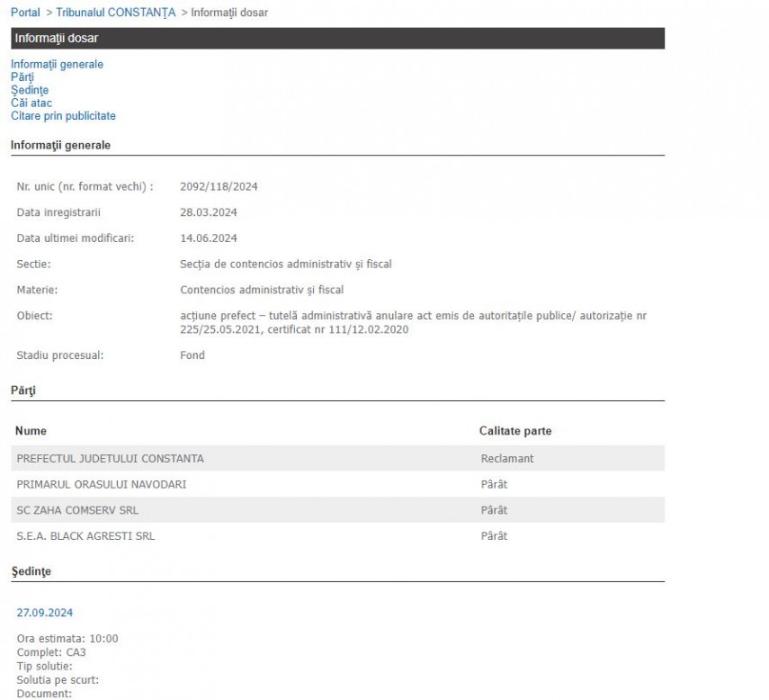Click the PRIMARUL ORASULUI NAVODARI party name
769x700 pixels.
point(102,485)
